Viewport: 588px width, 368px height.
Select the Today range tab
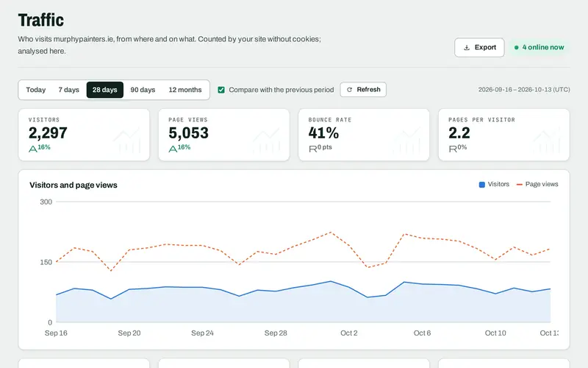(35, 90)
